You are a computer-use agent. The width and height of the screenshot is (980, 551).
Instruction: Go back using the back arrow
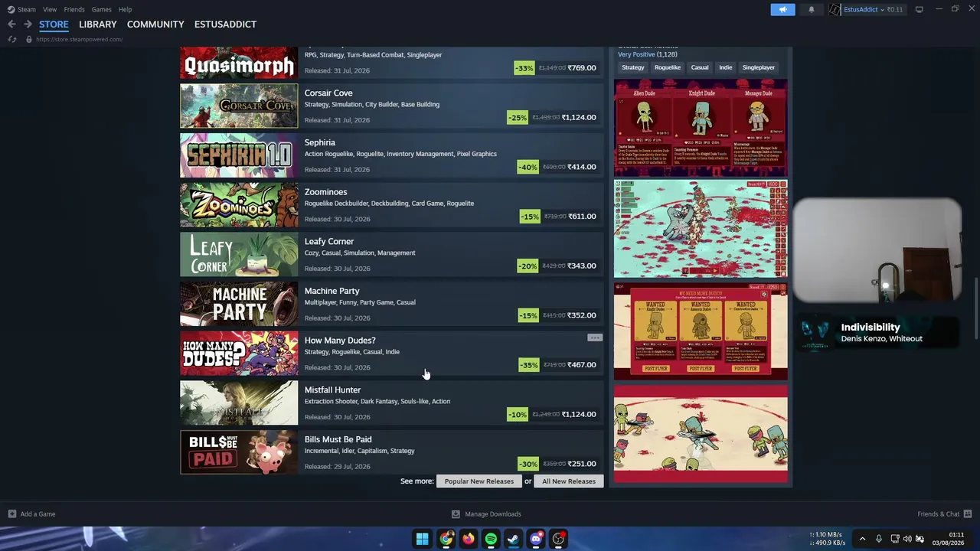[11, 24]
